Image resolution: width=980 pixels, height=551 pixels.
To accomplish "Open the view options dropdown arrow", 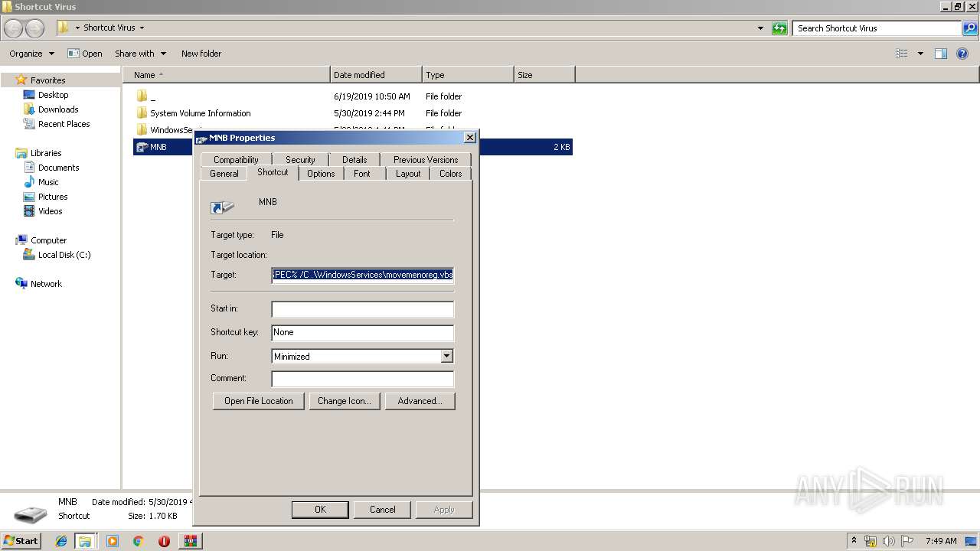I will (920, 54).
